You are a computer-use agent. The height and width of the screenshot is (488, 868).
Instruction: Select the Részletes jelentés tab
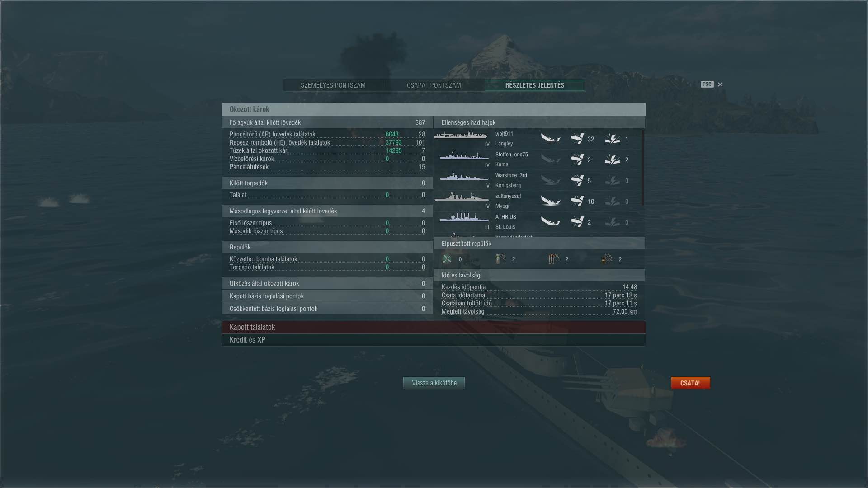pos(535,85)
